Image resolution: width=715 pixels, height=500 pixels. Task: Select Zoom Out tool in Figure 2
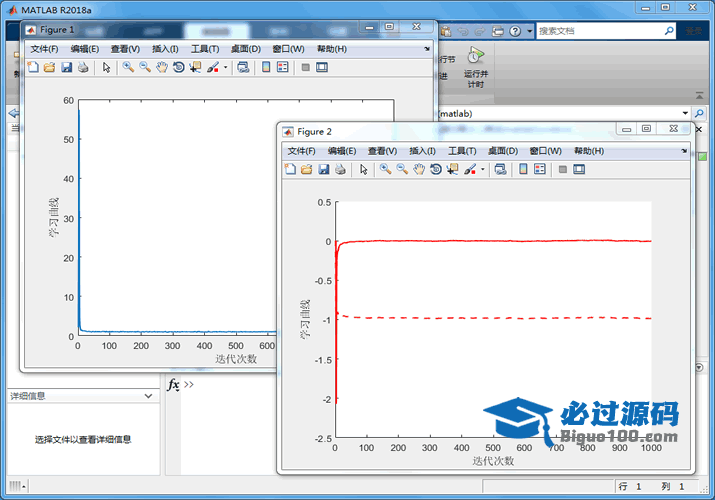[x=402, y=170]
